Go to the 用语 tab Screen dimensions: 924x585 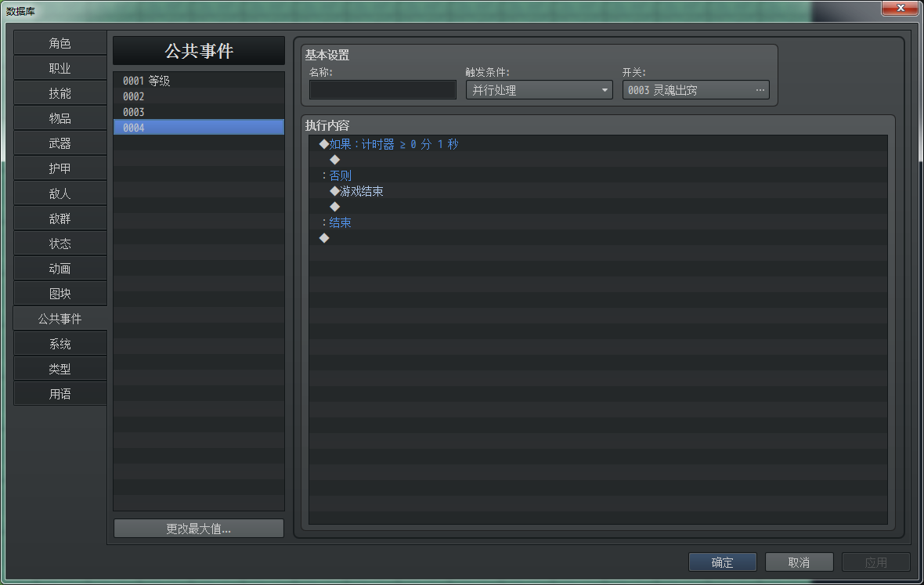point(60,394)
